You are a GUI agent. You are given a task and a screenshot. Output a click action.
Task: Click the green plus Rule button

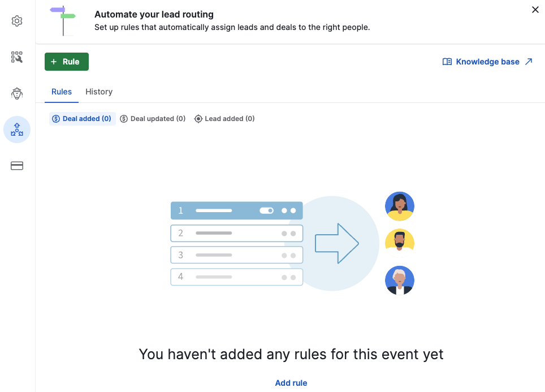[66, 62]
